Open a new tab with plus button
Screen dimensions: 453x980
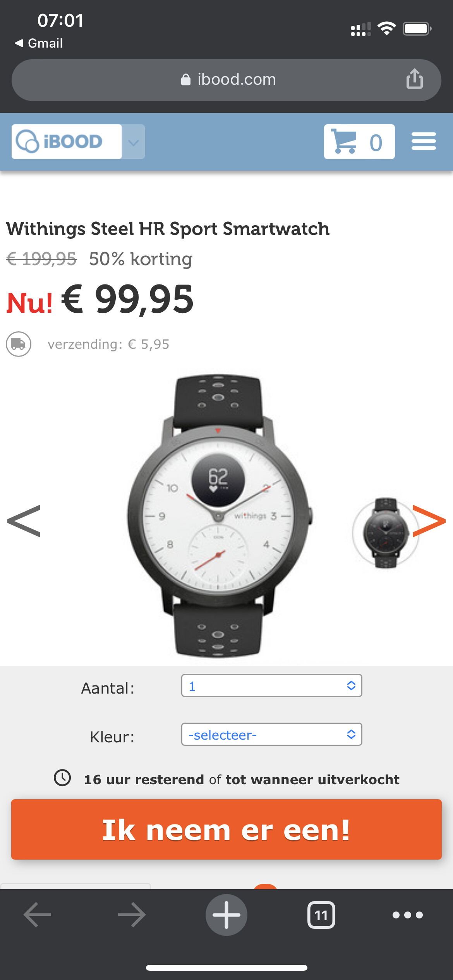(x=226, y=915)
